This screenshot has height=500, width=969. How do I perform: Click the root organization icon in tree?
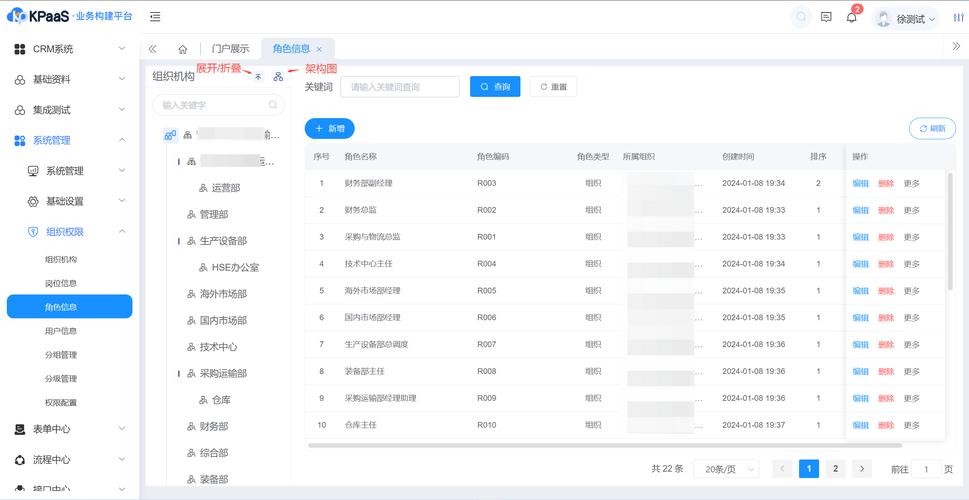[171, 135]
